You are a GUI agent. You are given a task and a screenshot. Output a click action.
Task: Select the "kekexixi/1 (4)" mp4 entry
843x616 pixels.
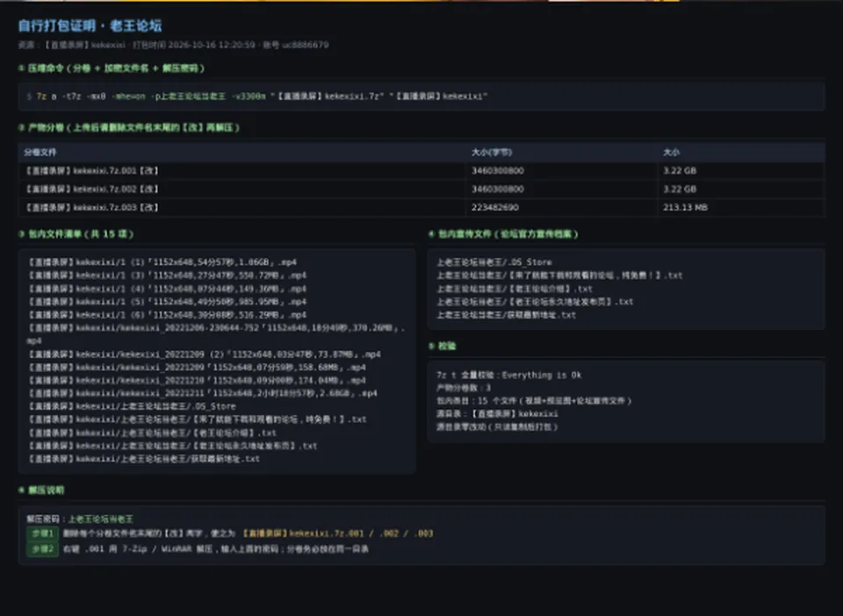[x=167, y=289]
